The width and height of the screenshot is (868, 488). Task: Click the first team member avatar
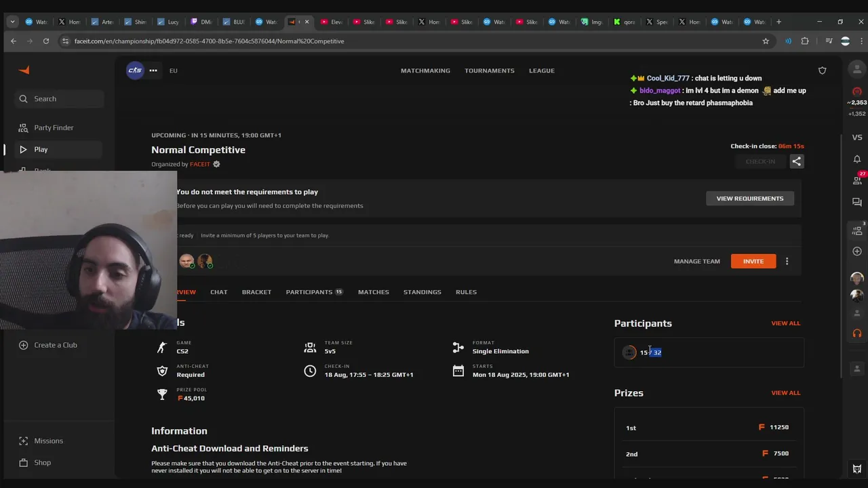pos(186,261)
